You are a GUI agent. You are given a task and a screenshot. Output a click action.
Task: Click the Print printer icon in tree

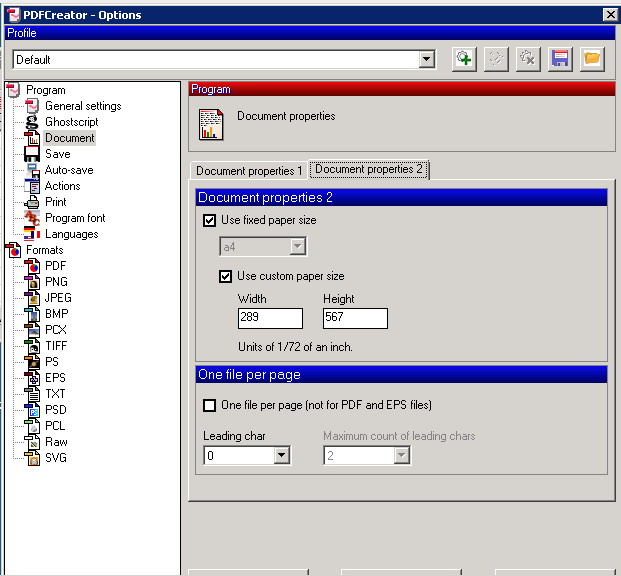click(32, 202)
